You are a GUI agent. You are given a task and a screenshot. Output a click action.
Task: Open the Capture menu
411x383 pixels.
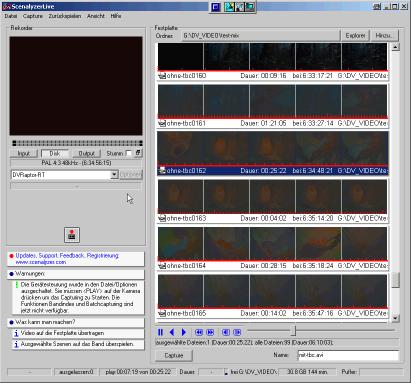(33, 16)
